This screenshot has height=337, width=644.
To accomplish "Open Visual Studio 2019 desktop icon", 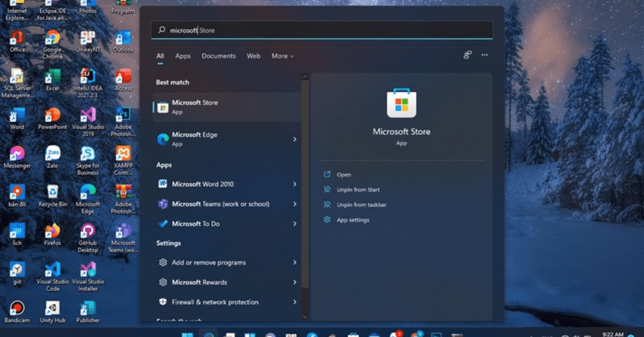I will point(88,122).
